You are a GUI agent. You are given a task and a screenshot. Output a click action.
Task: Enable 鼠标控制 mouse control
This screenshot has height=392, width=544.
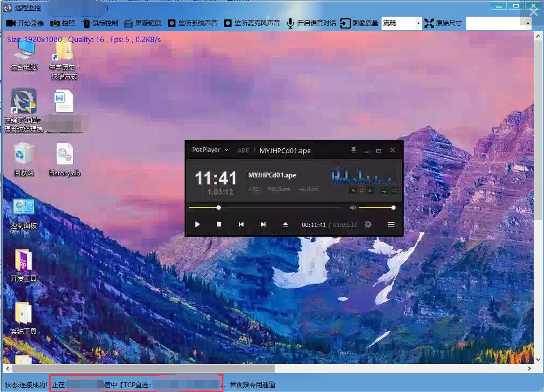[86, 23]
